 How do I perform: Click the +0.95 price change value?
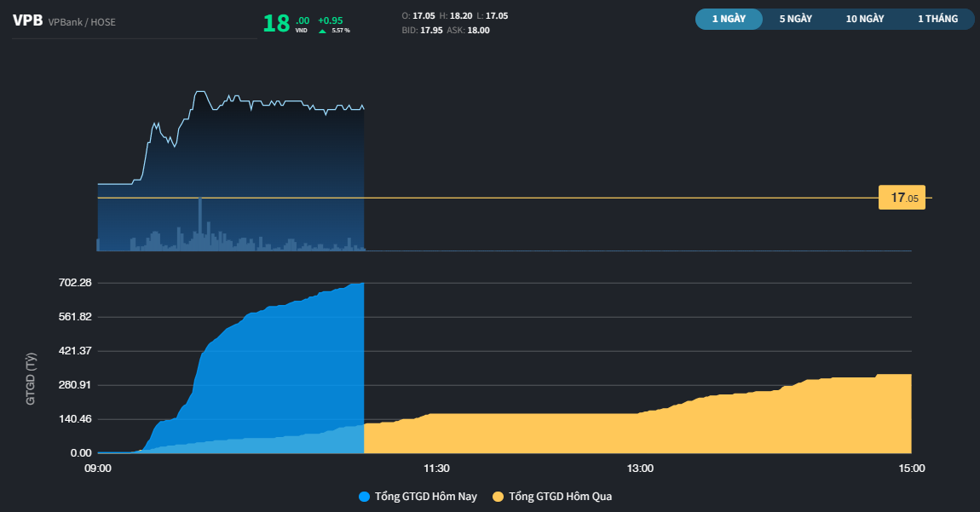(x=330, y=20)
